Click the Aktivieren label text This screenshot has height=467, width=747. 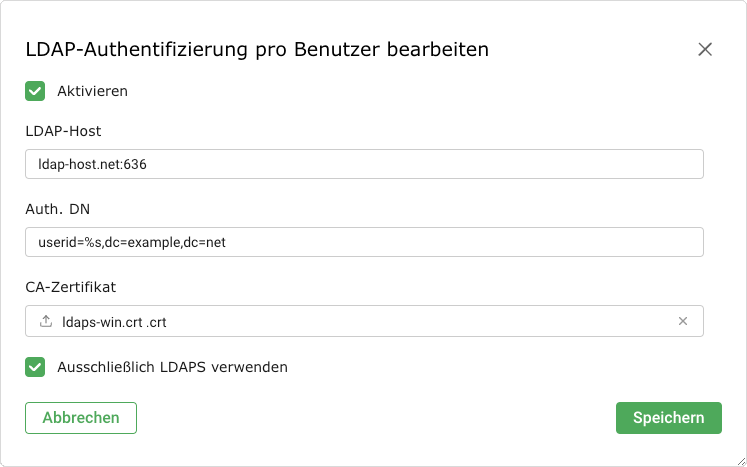(x=92, y=91)
